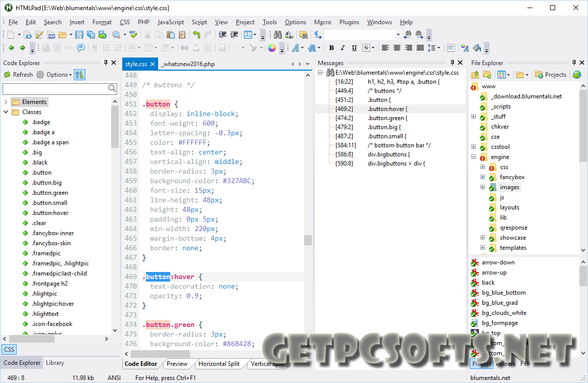Click the paint bucket background color icon

[477, 47]
